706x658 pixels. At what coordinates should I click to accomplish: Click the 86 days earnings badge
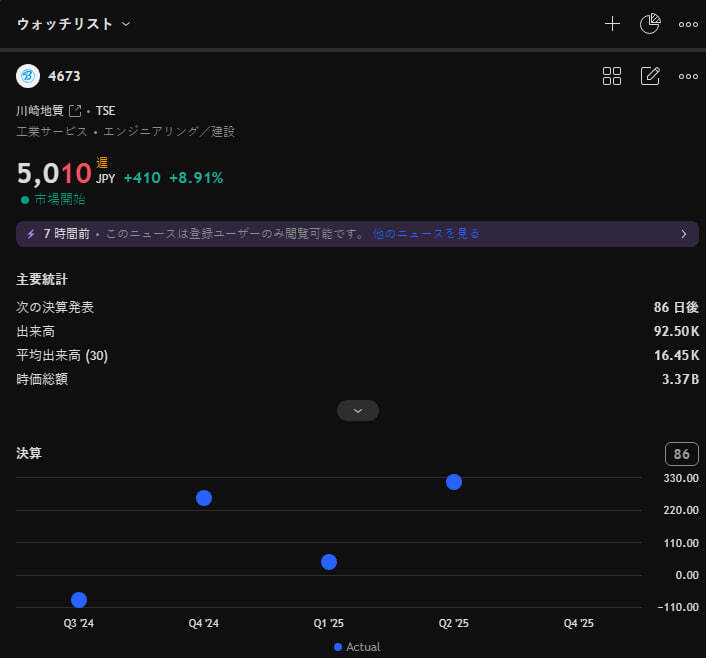(681, 454)
